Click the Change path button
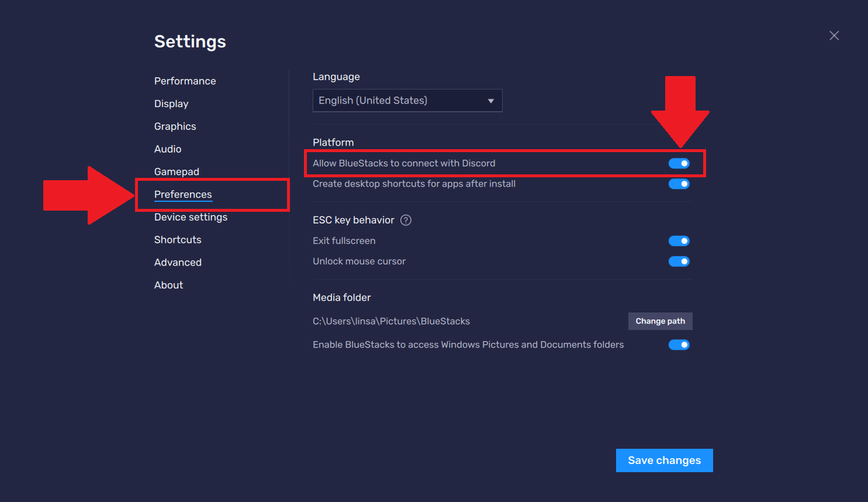This screenshot has width=868, height=502. click(660, 321)
